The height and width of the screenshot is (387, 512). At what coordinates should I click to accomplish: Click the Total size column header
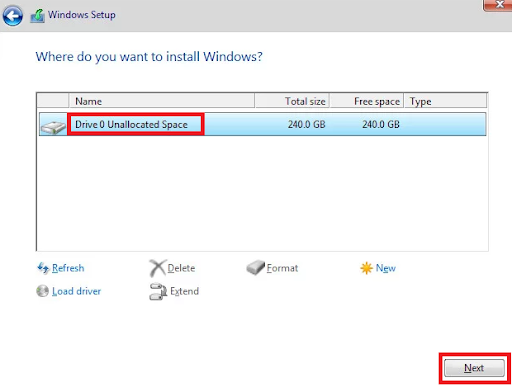[x=292, y=101]
